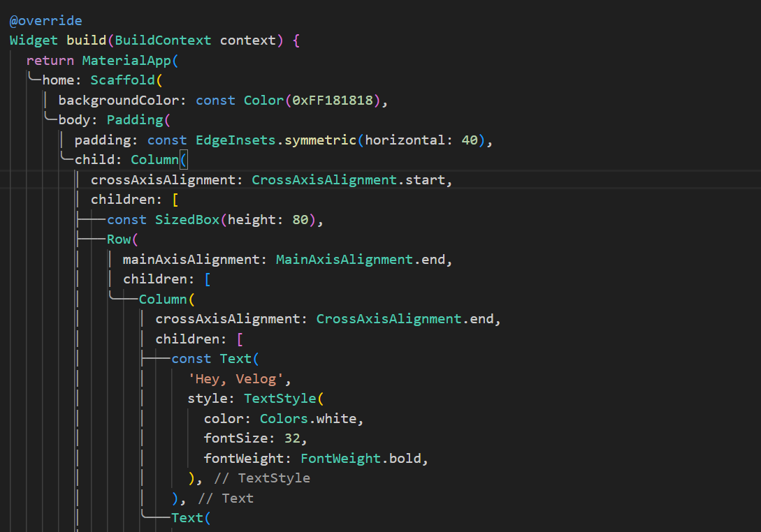The height and width of the screenshot is (532, 761).
Task: Click the opening brace after context)
Action: [296, 40]
